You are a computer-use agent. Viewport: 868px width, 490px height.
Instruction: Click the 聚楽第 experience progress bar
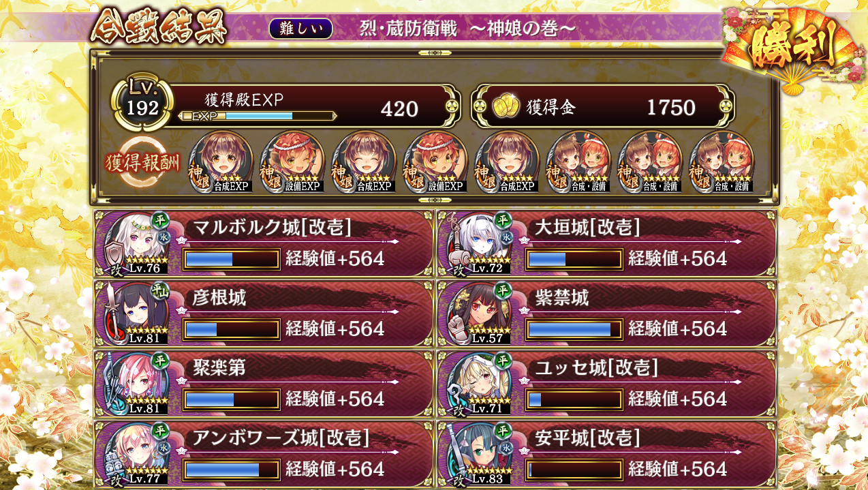232,399
